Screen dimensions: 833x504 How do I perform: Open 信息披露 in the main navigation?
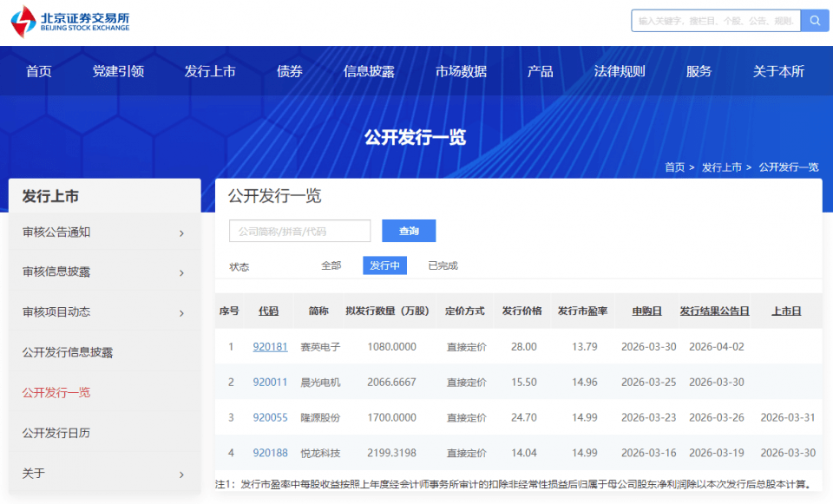[x=369, y=71]
